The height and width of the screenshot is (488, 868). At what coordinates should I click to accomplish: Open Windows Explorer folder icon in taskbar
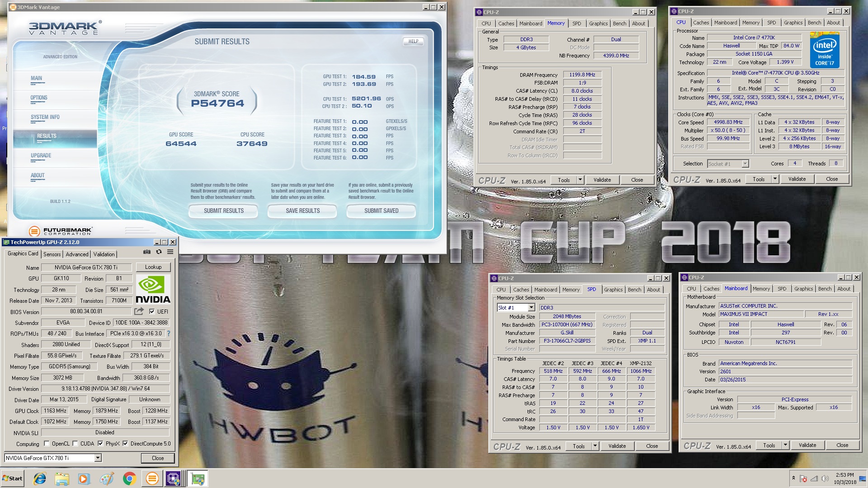coord(62,479)
